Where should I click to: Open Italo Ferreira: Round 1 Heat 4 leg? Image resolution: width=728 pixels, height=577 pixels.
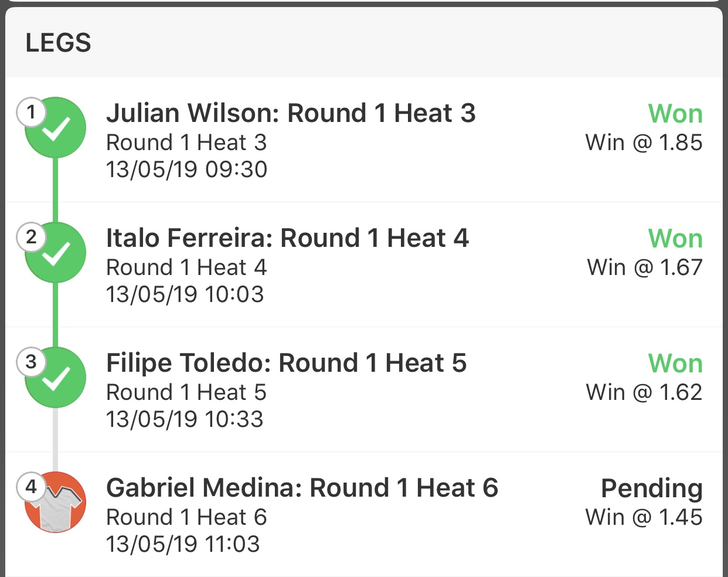click(364, 264)
